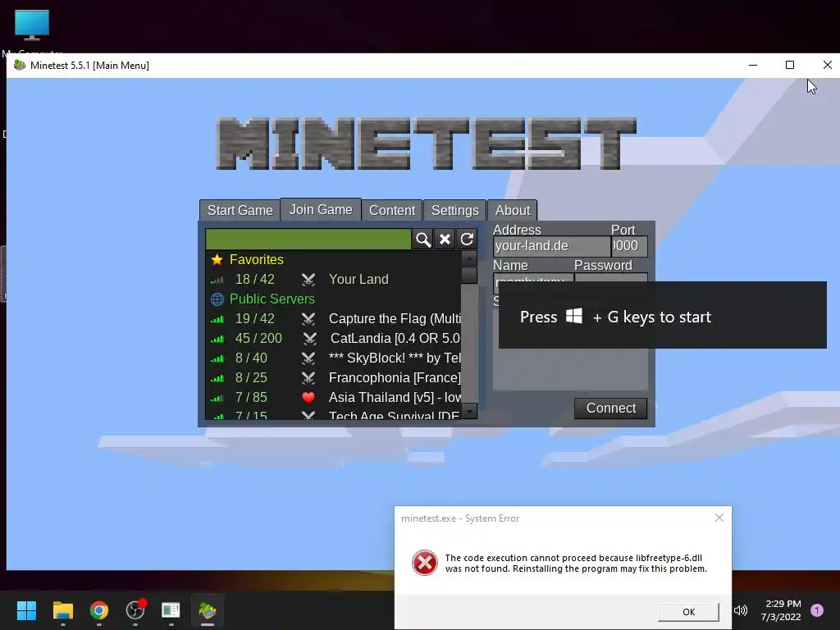Click the Port input field
Viewport: 840px width, 630px height.
629,246
